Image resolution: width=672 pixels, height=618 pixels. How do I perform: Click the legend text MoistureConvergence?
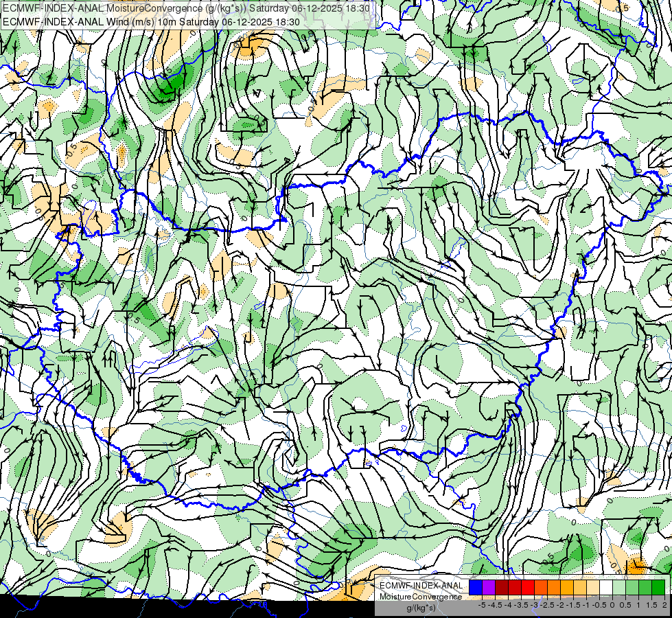(x=421, y=597)
